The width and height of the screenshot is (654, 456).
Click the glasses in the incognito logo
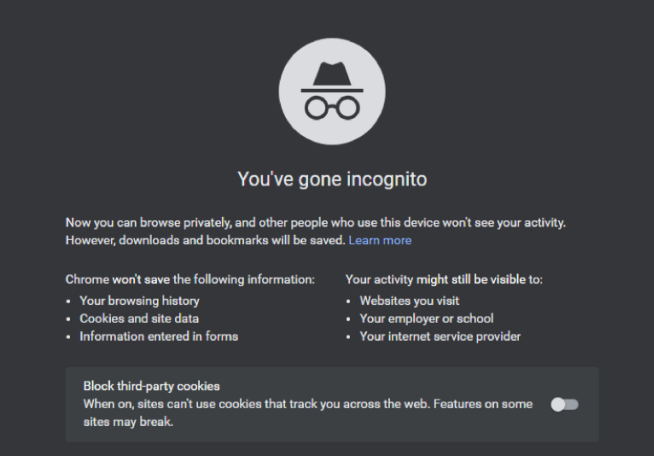(332, 108)
